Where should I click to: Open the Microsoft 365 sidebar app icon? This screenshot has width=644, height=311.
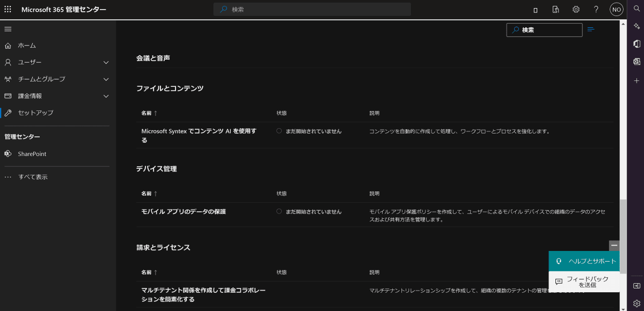(636, 43)
